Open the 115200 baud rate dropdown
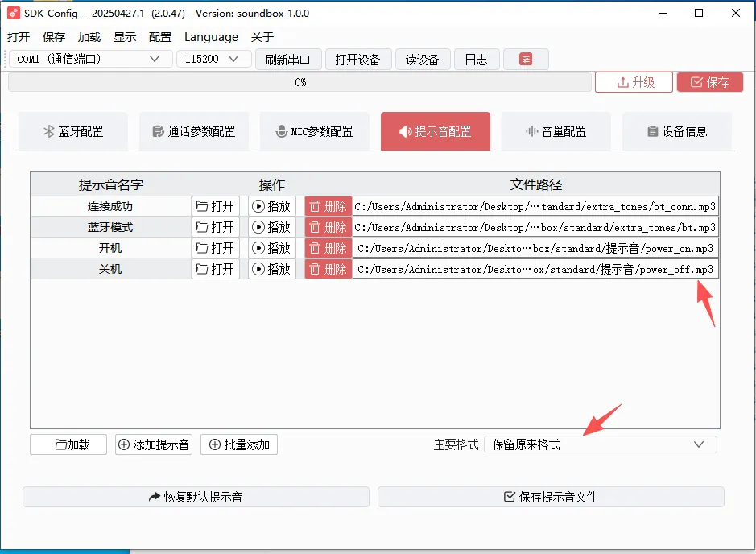756x554 pixels. coord(213,59)
